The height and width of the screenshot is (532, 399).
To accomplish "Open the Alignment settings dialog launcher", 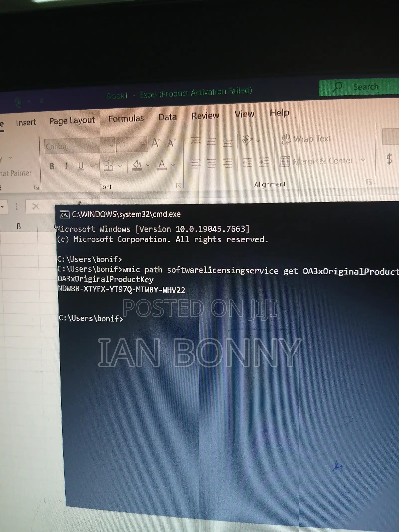I will pyautogui.click(x=369, y=182).
